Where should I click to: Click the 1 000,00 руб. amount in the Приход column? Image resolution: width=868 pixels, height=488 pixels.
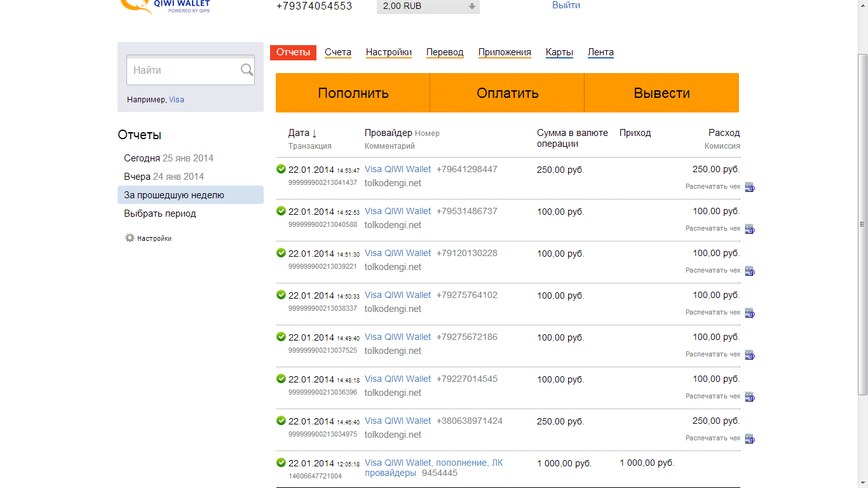[x=647, y=463]
